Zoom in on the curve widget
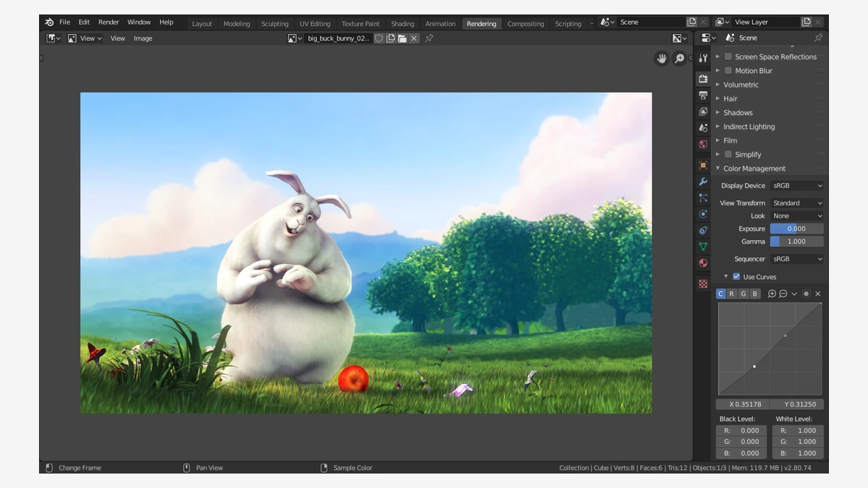The image size is (868, 488). coord(772,294)
